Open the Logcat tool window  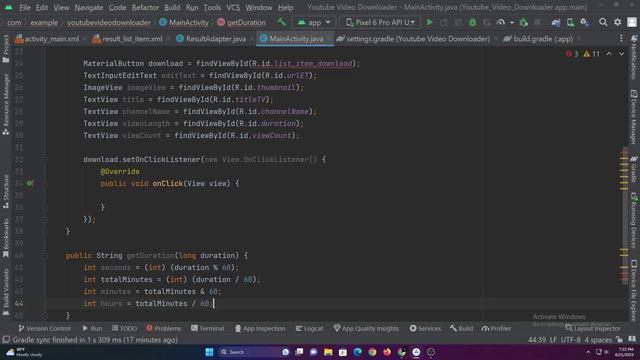point(309,328)
